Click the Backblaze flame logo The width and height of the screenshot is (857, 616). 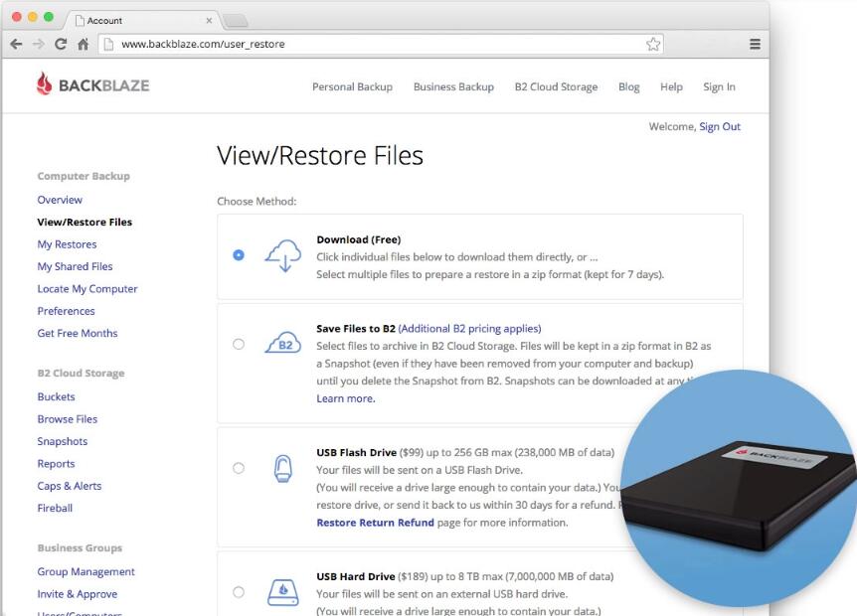pyautogui.click(x=44, y=84)
